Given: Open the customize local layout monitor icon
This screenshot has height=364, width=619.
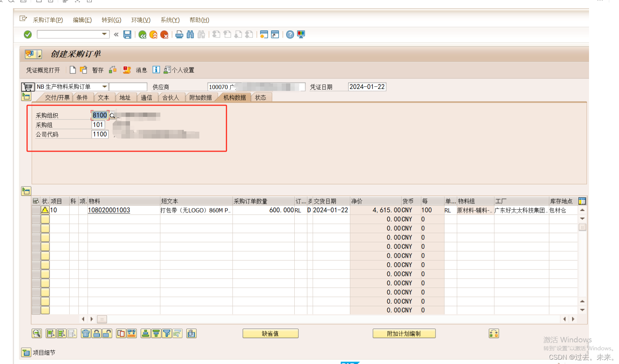Looking at the screenshot, I should (x=301, y=35).
